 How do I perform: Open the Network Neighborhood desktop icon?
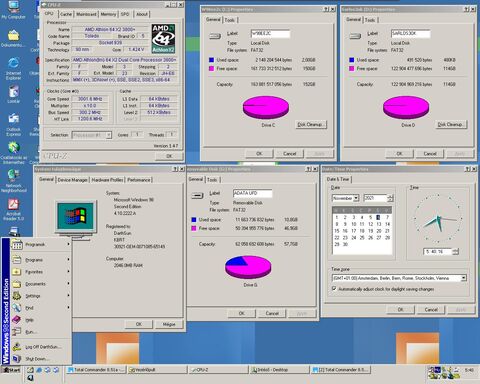click(x=13, y=175)
